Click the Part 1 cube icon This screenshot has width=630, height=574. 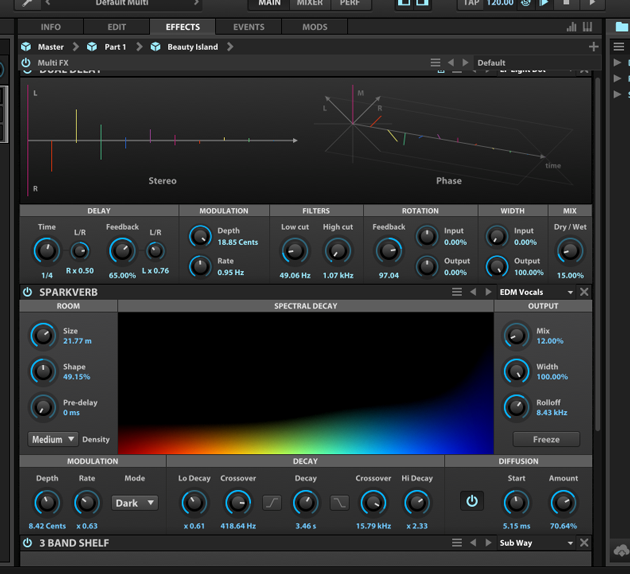point(92,47)
